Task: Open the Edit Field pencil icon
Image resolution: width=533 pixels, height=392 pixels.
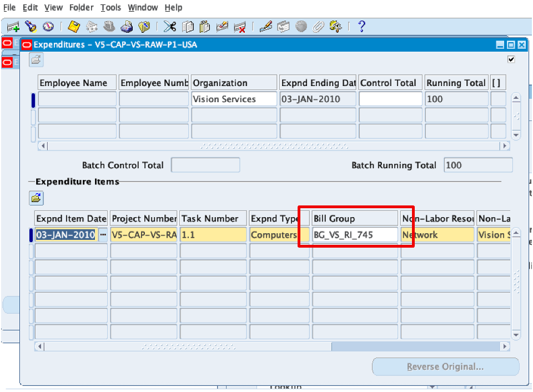Action: click(x=265, y=27)
